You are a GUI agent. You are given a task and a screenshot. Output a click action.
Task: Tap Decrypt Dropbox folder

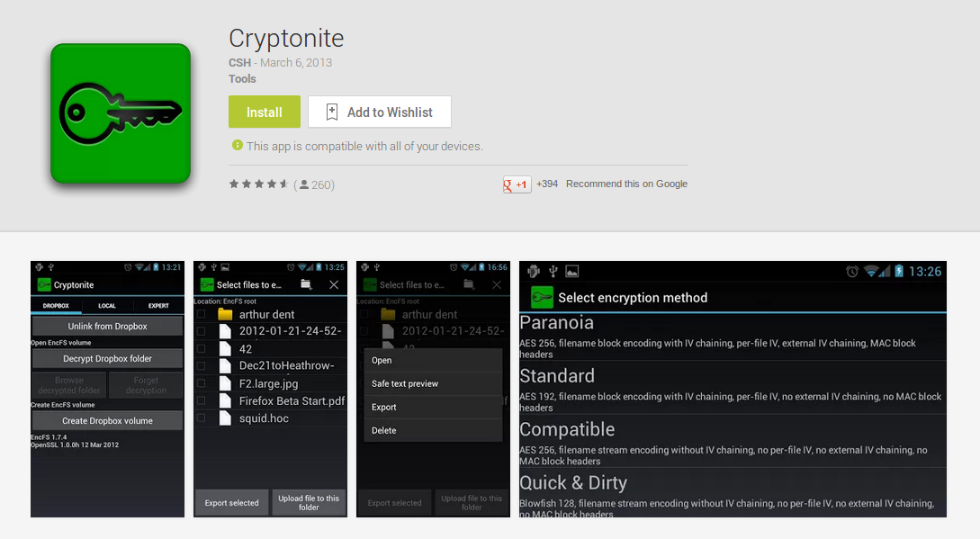(x=107, y=359)
